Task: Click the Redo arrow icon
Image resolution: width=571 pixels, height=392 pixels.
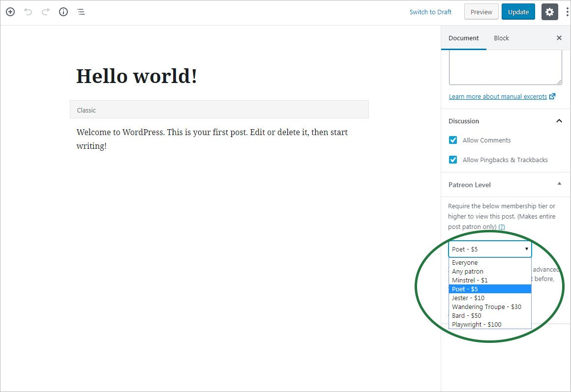Action: coord(46,12)
